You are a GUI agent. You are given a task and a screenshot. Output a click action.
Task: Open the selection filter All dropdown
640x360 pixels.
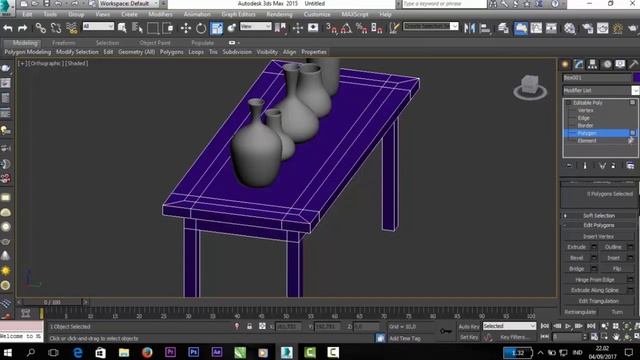point(98,27)
